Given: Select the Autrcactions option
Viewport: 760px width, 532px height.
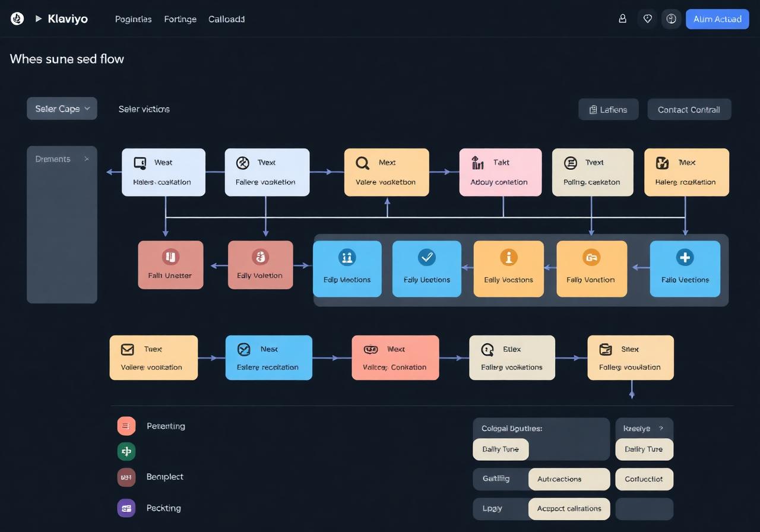Looking at the screenshot, I should [568, 479].
